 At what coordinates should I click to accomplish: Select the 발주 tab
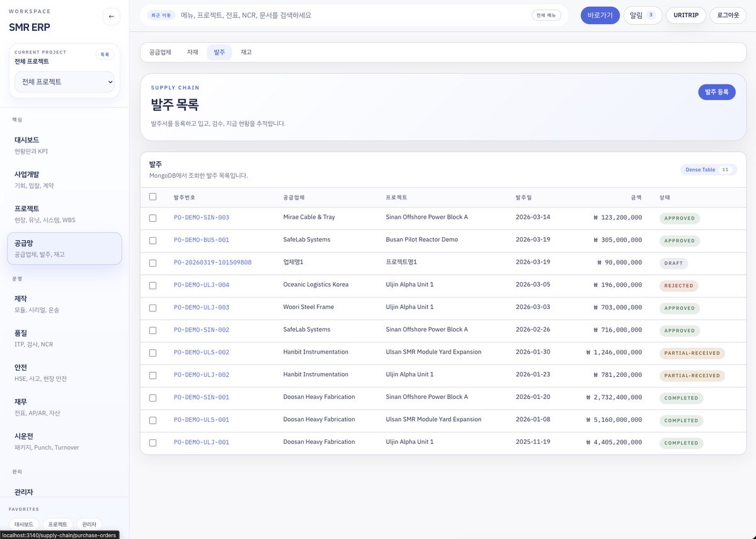click(219, 52)
